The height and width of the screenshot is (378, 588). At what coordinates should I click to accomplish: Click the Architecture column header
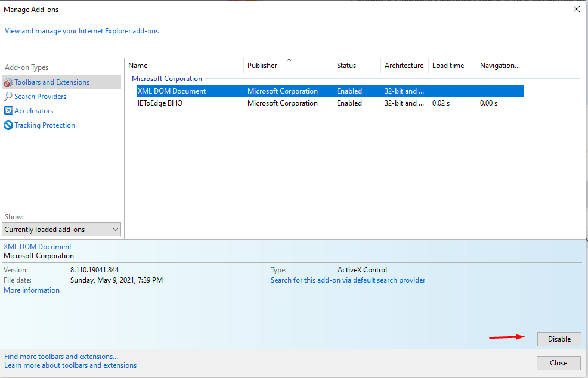pos(404,66)
